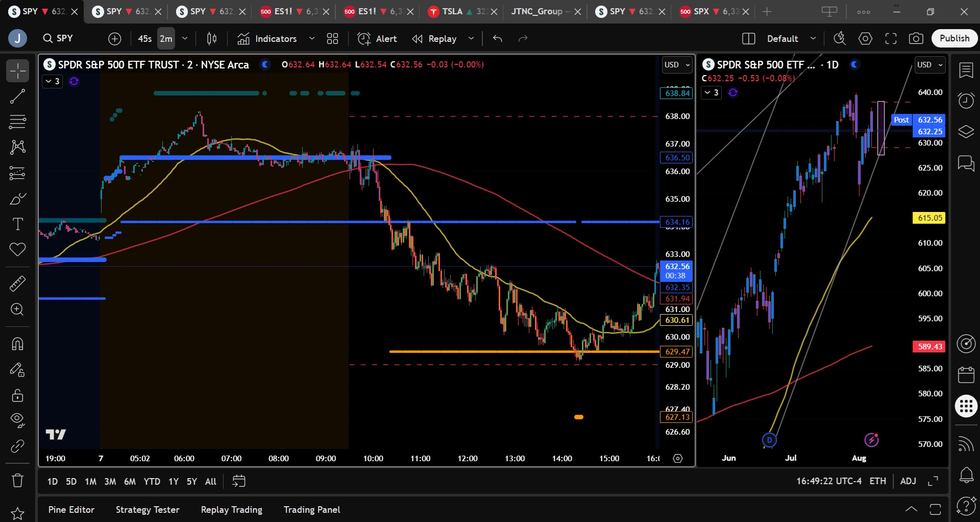Screen dimensions: 980x522
Task: Open the Indicators dialog
Action: (x=267, y=39)
